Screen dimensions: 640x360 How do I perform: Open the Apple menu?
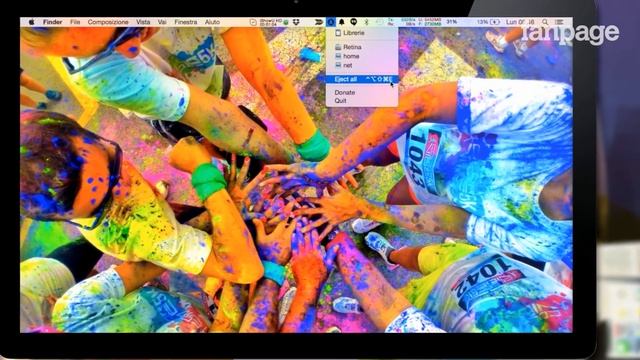coord(31,22)
